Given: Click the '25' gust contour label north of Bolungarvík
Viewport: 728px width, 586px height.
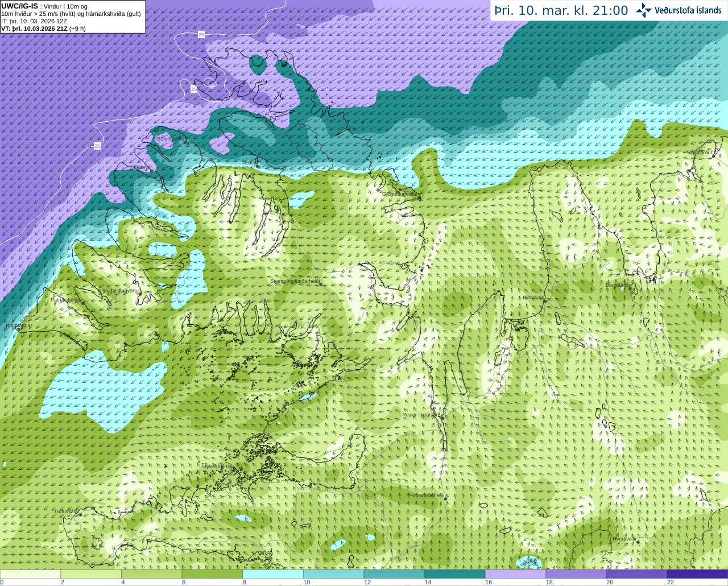Looking at the screenshot, I should tap(194, 89).
